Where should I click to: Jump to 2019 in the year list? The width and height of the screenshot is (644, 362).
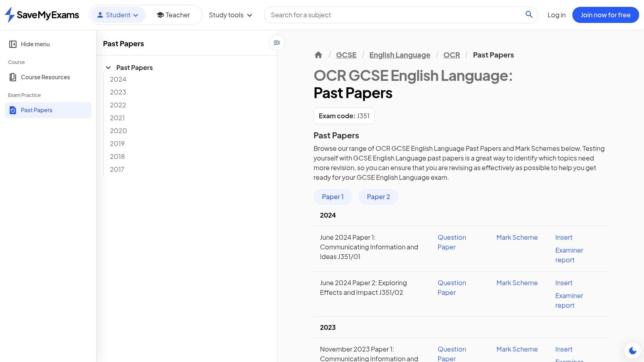[117, 144]
